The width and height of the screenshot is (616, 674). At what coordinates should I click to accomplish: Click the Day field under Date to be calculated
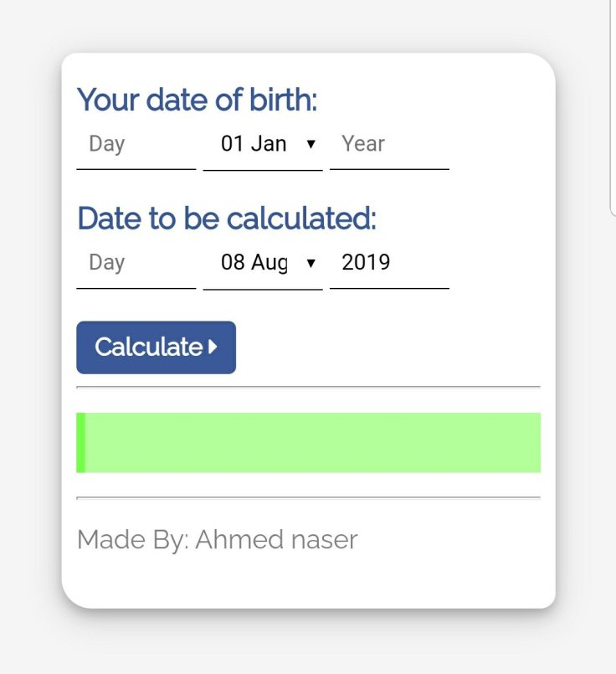tap(136, 263)
